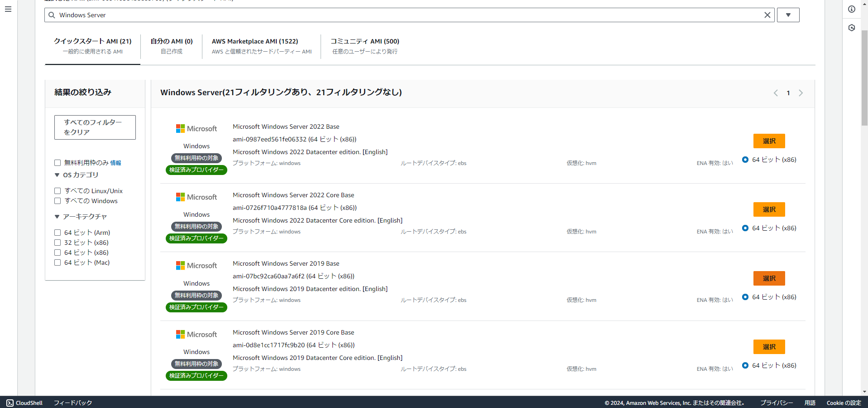Image resolution: width=868 pixels, height=408 pixels.
Task: Open AWS Marketplace AMI tab
Action: coord(262,46)
